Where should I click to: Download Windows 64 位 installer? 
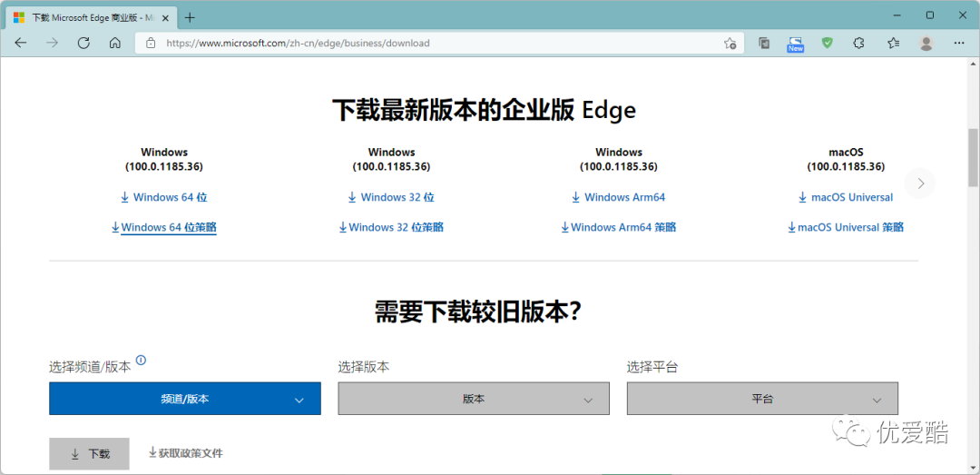(163, 197)
